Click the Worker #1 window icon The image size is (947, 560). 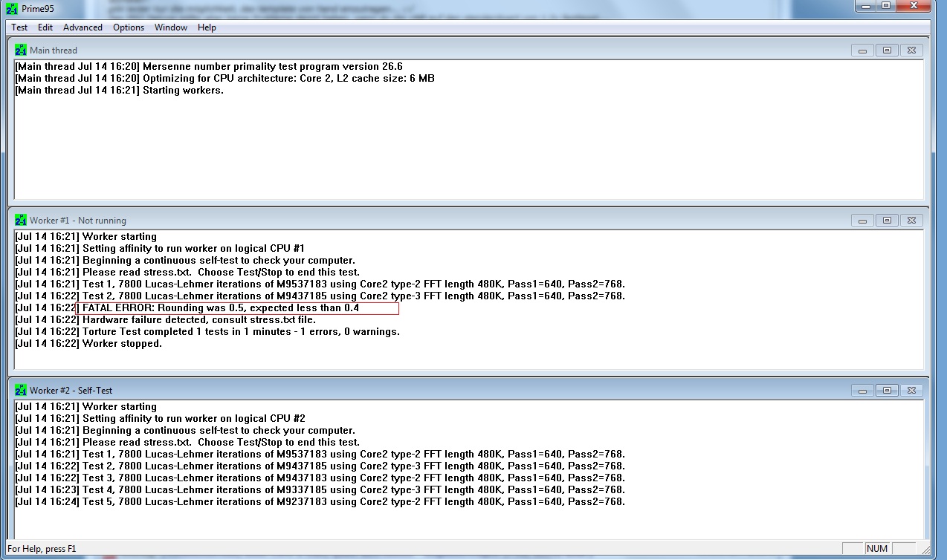point(21,221)
